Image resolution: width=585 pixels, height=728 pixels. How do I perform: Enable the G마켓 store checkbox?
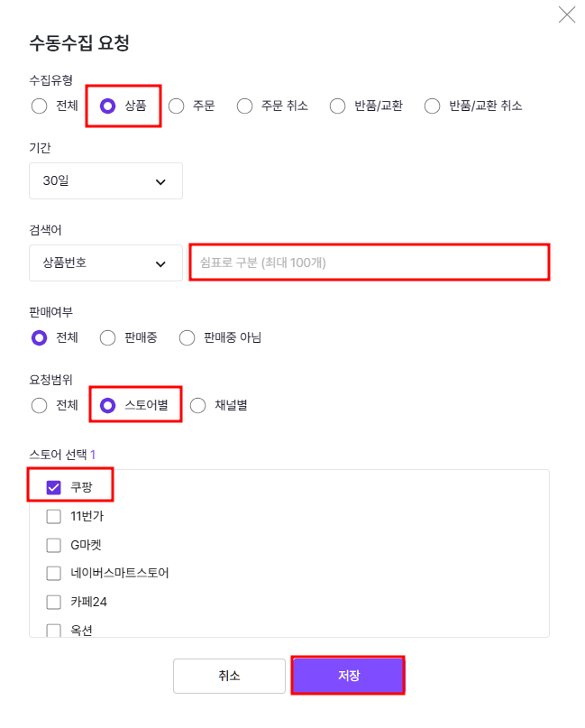[x=54, y=545]
